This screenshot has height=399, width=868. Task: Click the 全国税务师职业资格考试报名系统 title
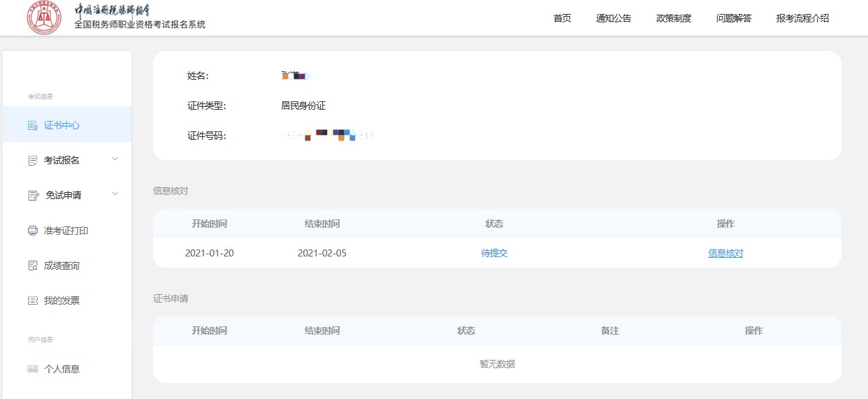coord(140,24)
